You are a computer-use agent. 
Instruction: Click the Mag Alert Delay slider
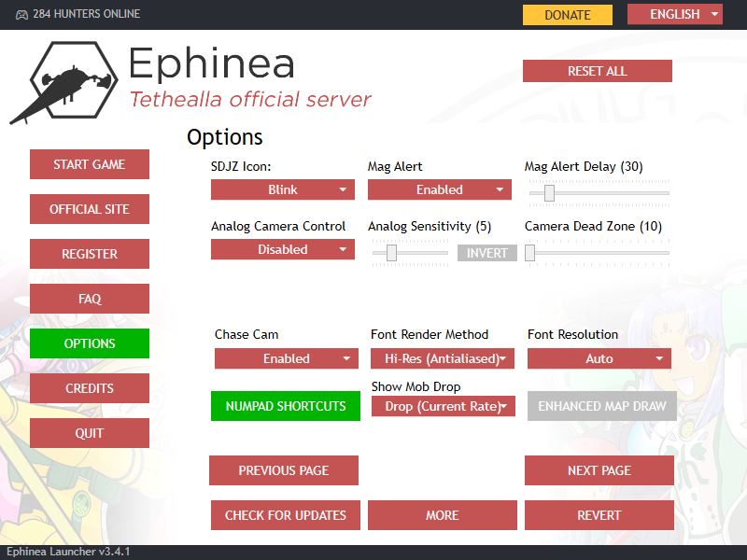click(599, 193)
